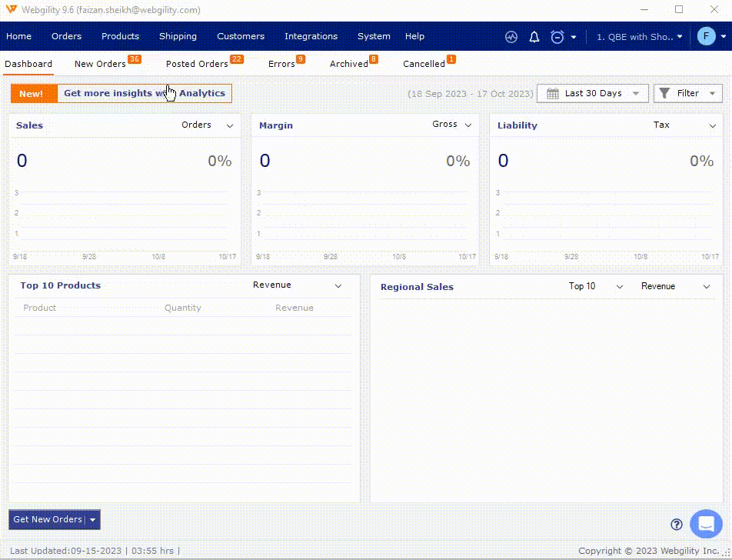Click the Webgility logo in title bar
This screenshot has width=732, height=560.
(x=12, y=9)
